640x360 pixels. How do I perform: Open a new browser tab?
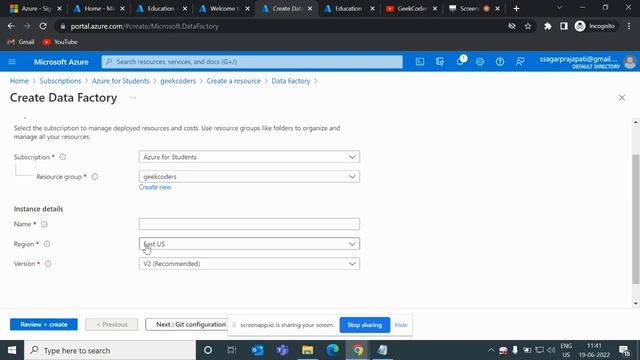pyautogui.click(x=516, y=9)
